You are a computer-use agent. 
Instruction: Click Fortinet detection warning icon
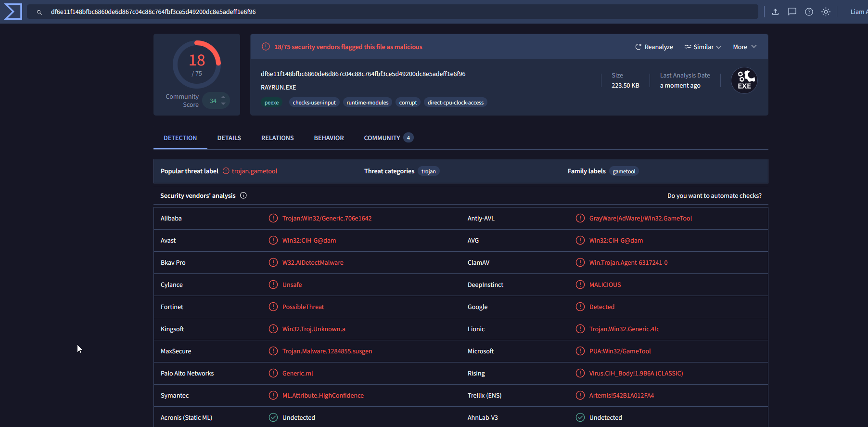tap(273, 307)
